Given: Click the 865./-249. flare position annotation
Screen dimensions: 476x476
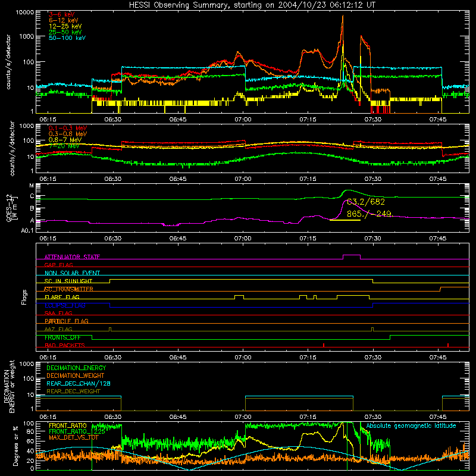Looking at the screenshot, I should (369, 214).
